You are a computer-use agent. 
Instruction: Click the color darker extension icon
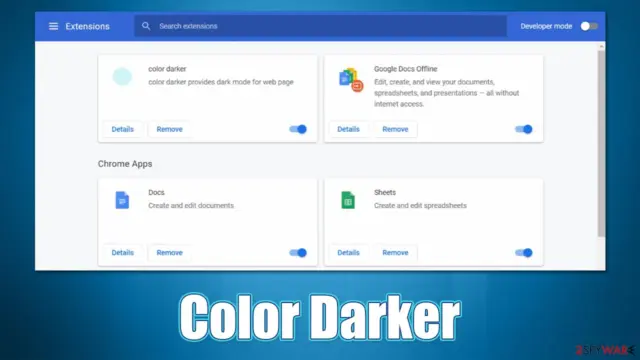(122, 77)
